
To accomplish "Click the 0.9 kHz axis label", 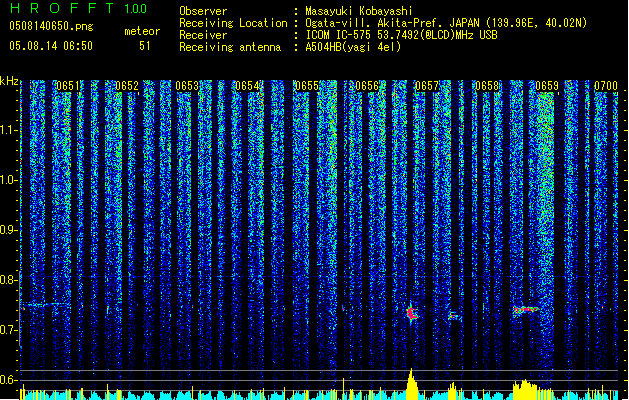I will 9,230.
